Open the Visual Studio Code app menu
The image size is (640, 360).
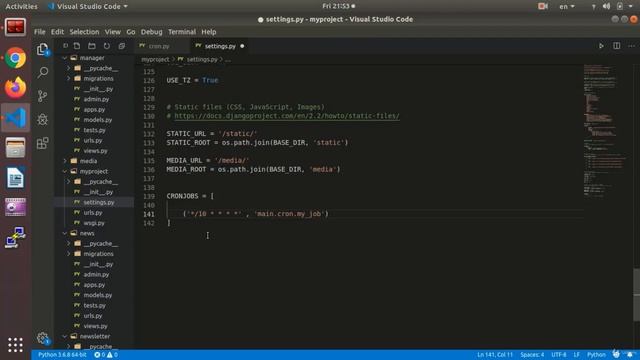pos(88,7)
